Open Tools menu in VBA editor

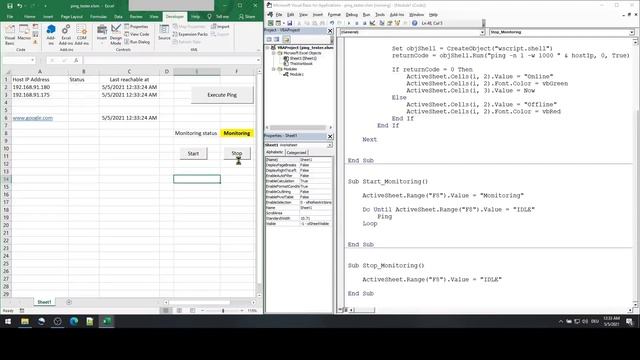pyautogui.click(x=380, y=15)
